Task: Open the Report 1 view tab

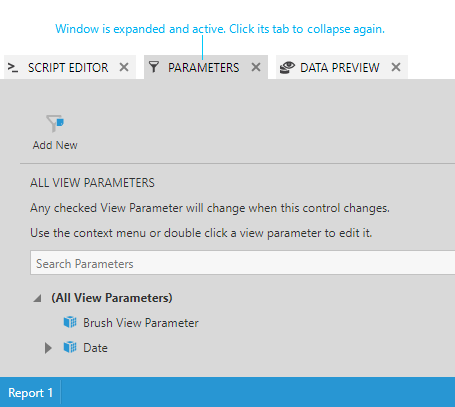Action: [x=30, y=393]
